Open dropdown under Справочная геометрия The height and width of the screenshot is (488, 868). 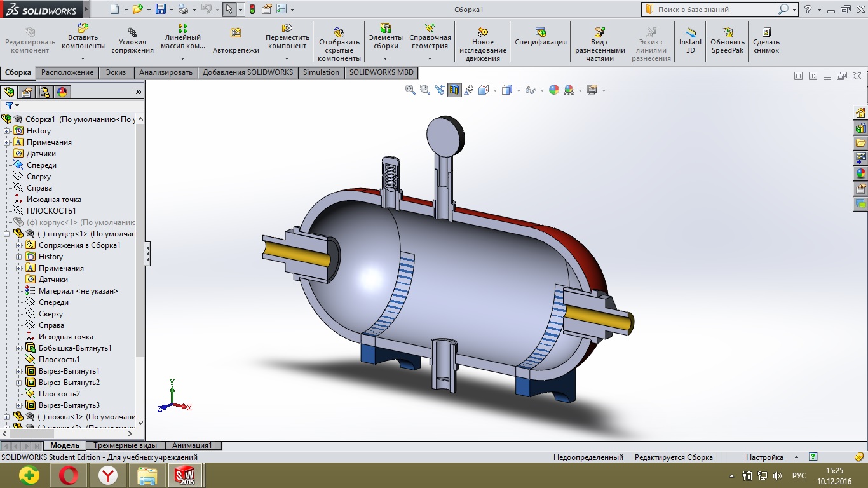point(430,58)
